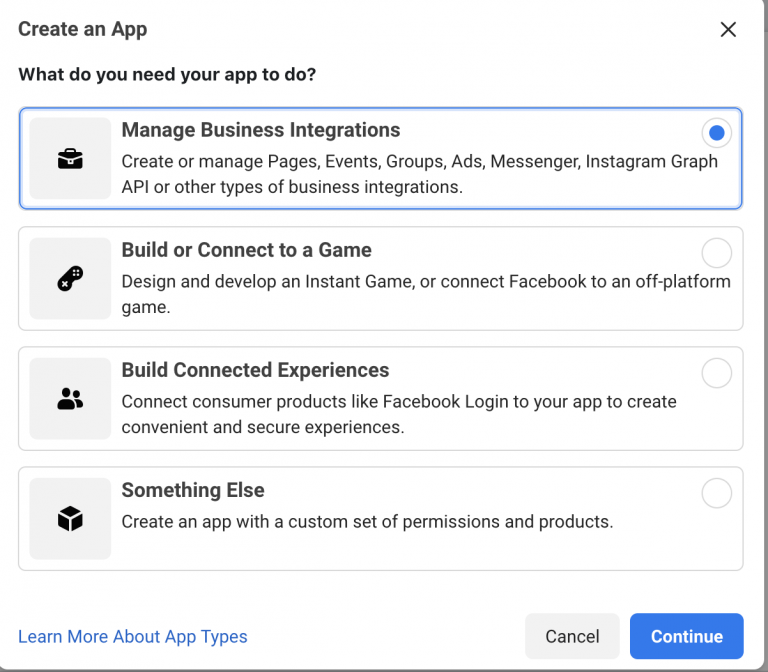Click the Instant Game description text
This screenshot has height=672, width=768.
pos(426,294)
